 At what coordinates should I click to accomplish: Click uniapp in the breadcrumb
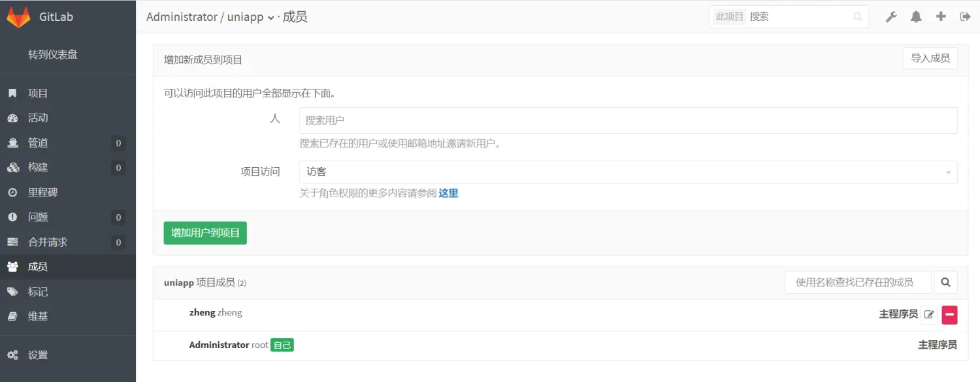[245, 17]
